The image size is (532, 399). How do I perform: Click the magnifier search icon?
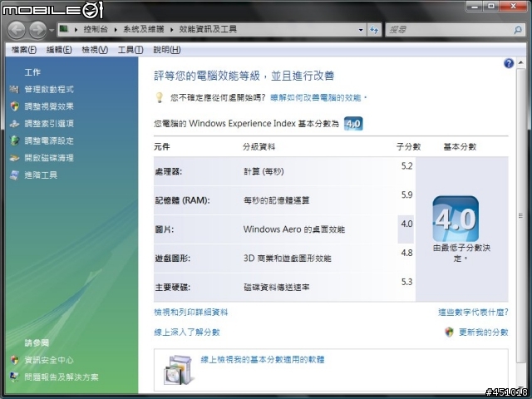coord(517,30)
